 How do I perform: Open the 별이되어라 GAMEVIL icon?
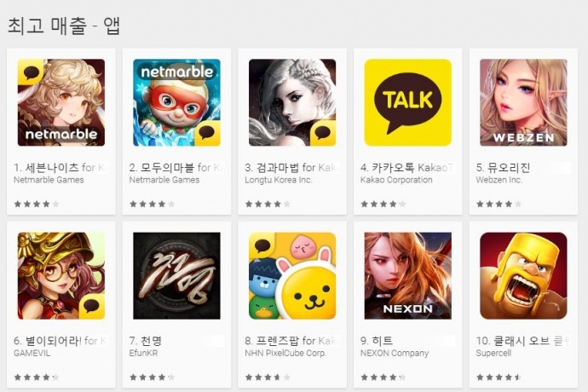(61, 276)
